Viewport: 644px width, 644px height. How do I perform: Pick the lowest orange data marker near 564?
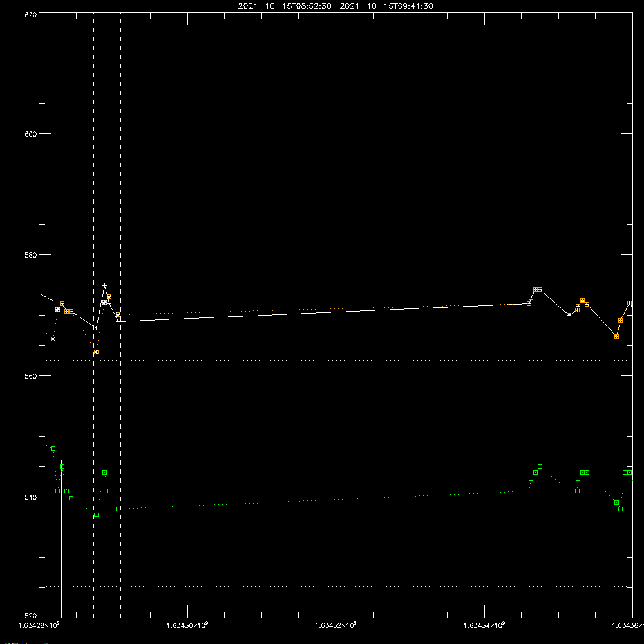point(96,352)
